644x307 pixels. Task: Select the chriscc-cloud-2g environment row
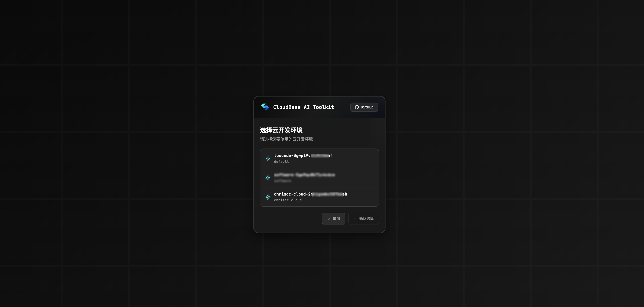pos(319,197)
